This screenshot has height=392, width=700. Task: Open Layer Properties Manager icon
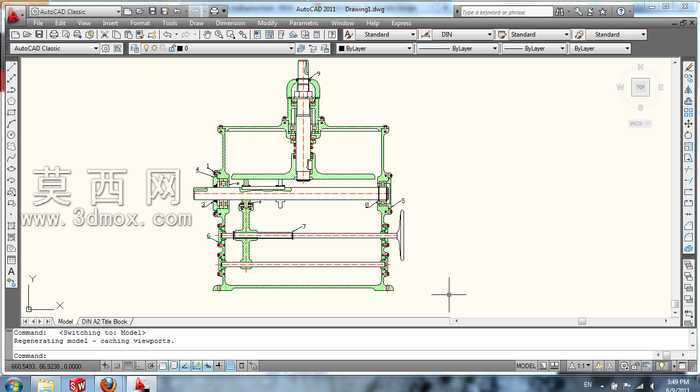click(x=134, y=48)
